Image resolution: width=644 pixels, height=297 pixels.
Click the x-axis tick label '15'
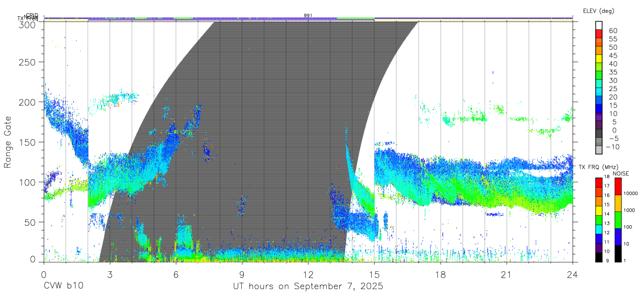[x=374, y=274]
